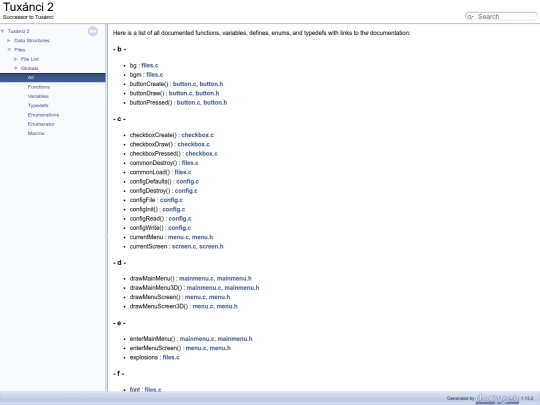Open button.c link for buttonCreate()
This screenshot has width=540, height=405.
pyautogui.click(x=184, y=84)
